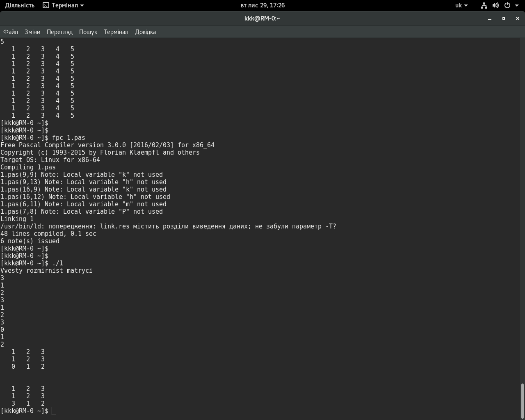The image size is (525, 420).
Task: Click the volume speaker icon
Action: [495, 5]
